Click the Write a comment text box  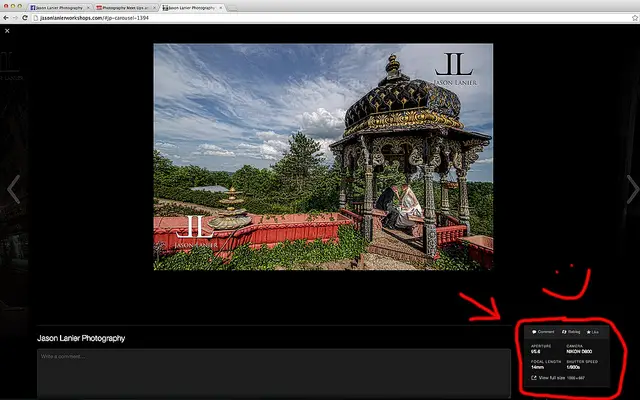pos(274,373)
